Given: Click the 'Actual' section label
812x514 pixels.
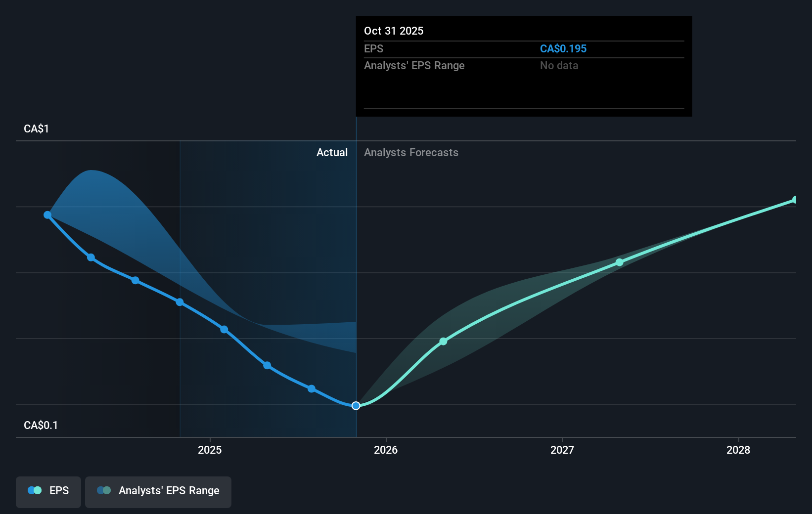Looking at the screenshot, I should (332, 153).
